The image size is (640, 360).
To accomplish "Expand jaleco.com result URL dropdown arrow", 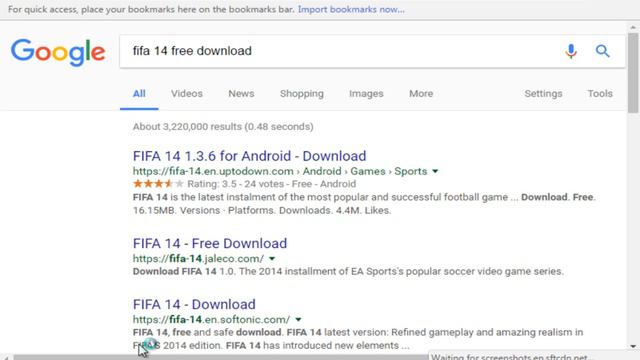I will [x=272, y=259].
